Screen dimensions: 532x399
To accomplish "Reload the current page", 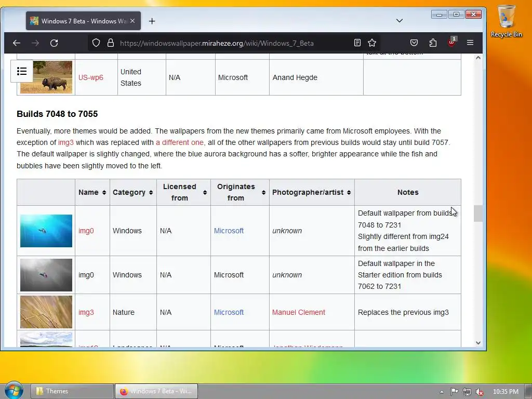I will point(54,43).
